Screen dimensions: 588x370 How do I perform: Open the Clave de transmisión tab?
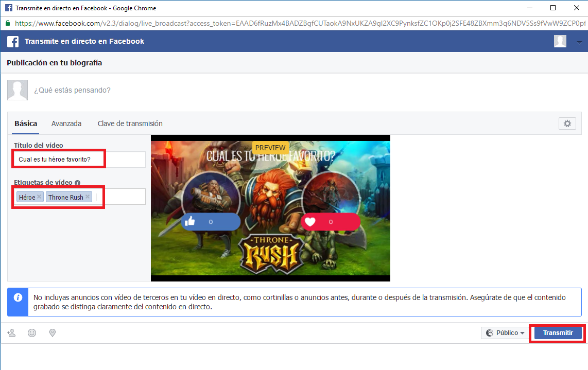click(130, 124)
